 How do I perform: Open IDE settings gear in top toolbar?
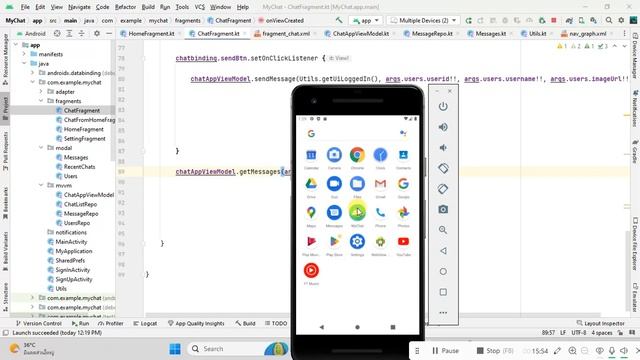pos(621,20)
